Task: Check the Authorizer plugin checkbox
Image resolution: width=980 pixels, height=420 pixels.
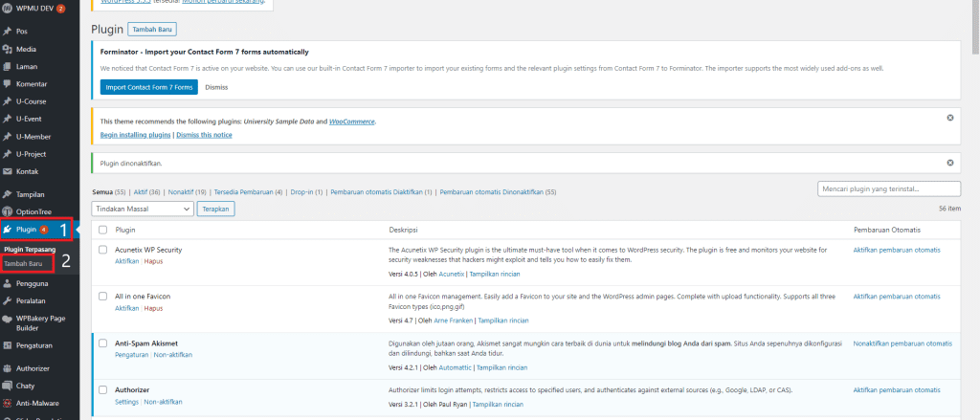Action: tap(103, 390)
